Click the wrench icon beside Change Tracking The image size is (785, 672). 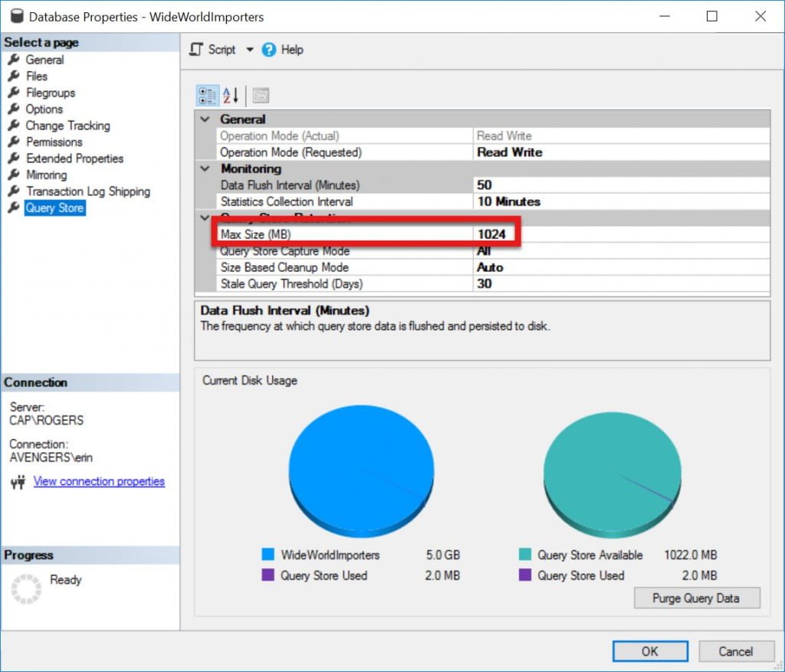[x=14, y=126]
